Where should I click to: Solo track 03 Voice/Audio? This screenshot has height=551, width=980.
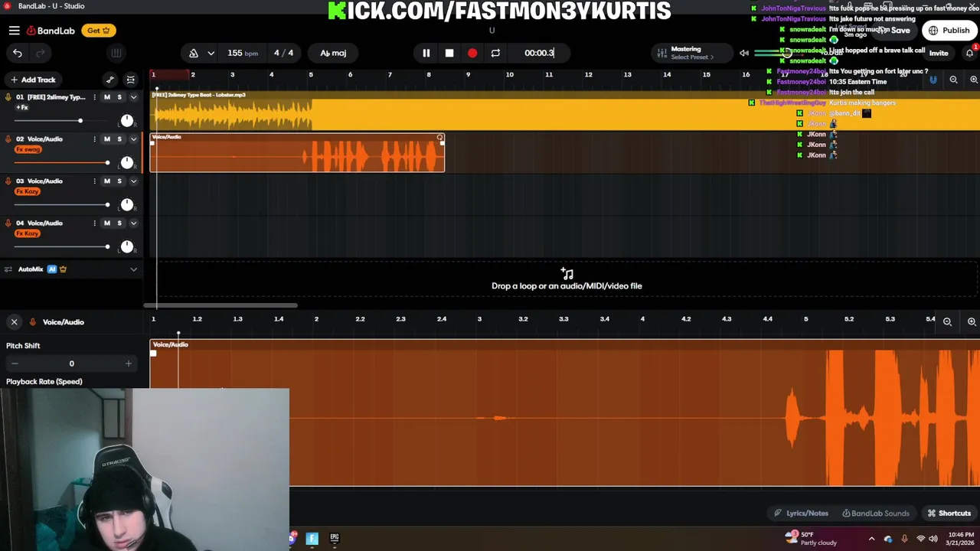[119, 181]
